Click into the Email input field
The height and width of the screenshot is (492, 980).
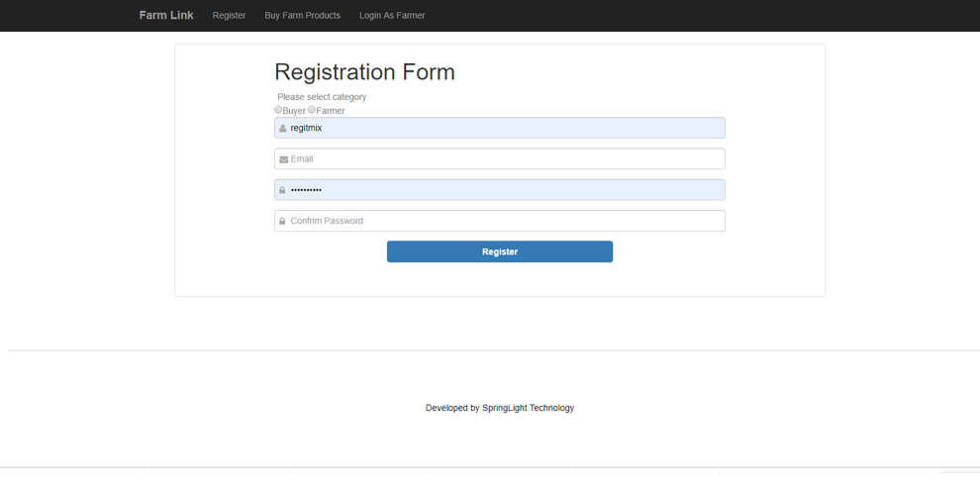click(499, 158)
